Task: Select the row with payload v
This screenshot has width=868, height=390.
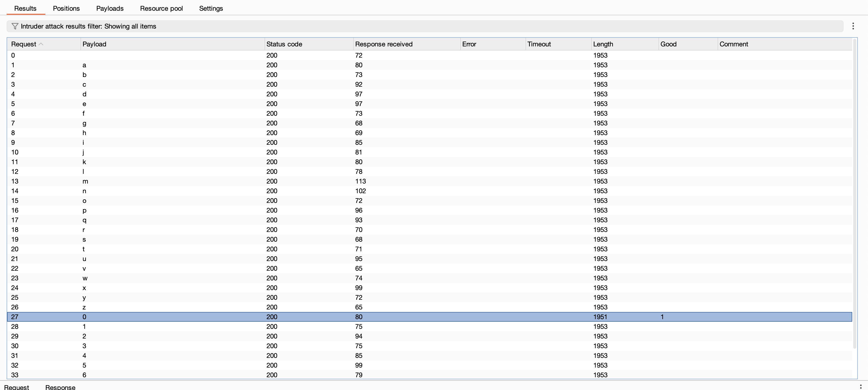Action: tap(430, 269)
